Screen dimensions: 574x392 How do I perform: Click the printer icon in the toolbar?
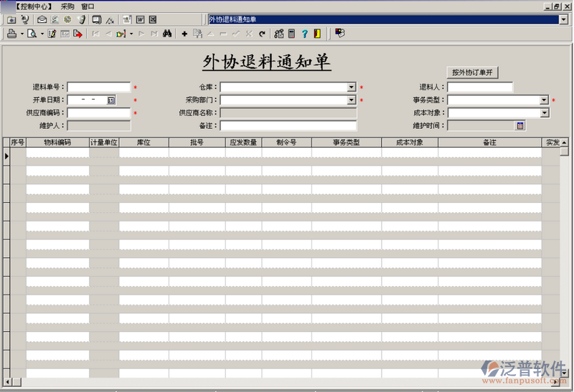(11, 34)
